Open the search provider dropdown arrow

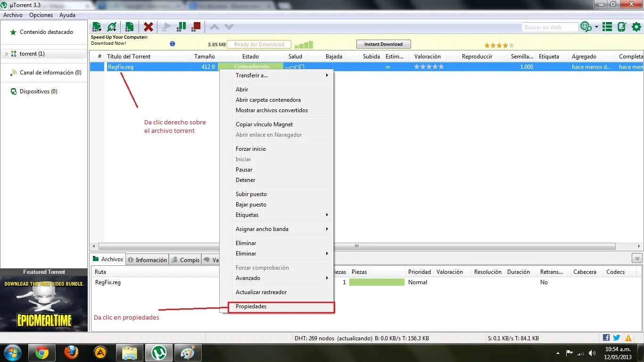(x=596, y=27)
